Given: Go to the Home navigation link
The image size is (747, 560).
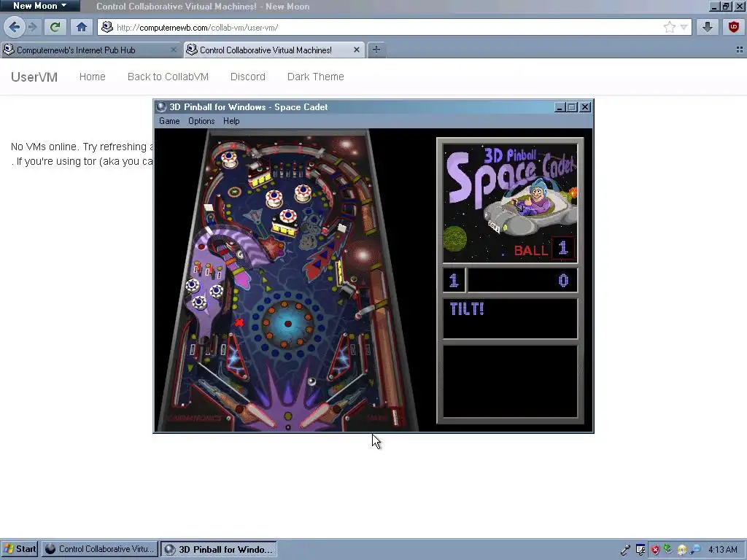Looking at the screenshot, I should click(93, 77).
